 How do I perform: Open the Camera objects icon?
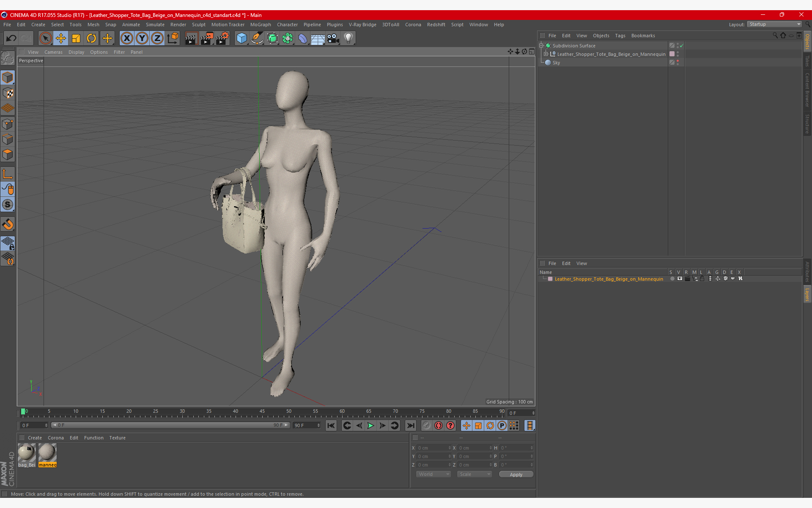333,39
